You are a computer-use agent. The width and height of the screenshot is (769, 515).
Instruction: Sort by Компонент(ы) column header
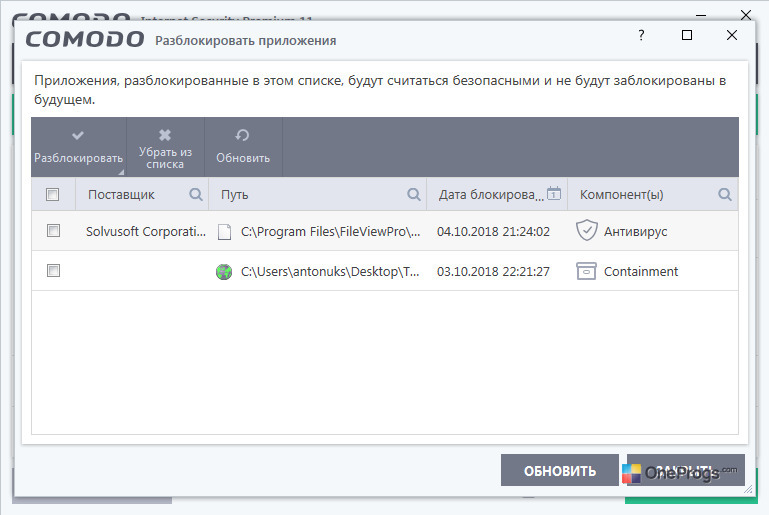tap(621, 195)
